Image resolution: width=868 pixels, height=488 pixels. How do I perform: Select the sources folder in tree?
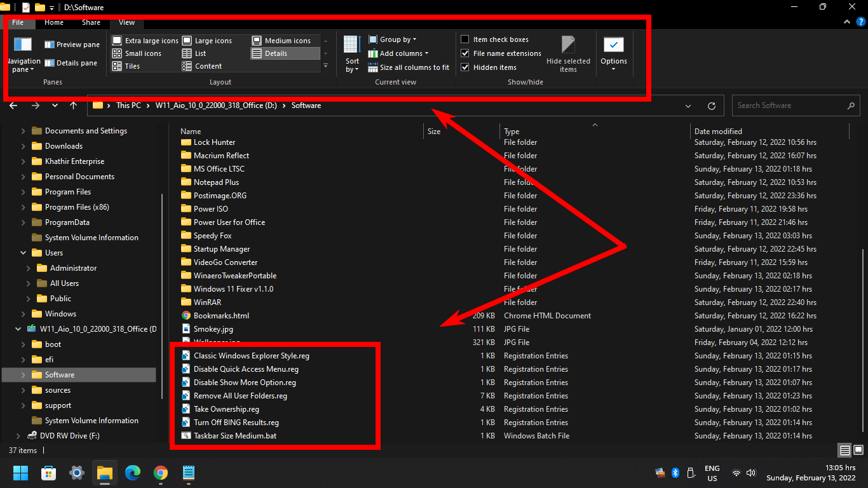click(x=58, y=390)
